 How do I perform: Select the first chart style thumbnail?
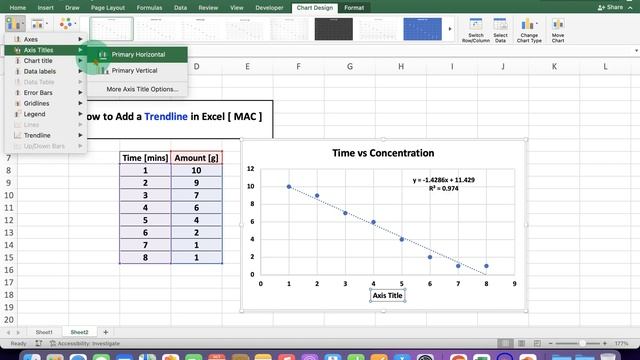[111, 29]
